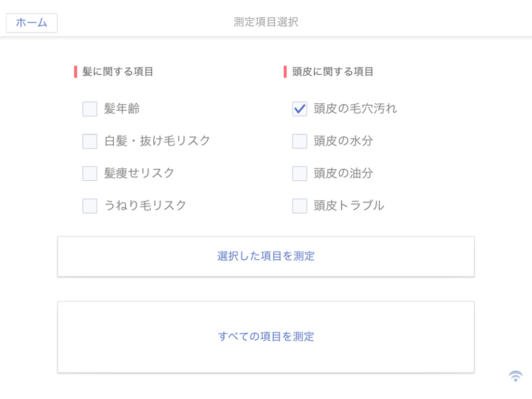Enable the 頭皮の水分 checkbox
The width and height of the screenshot is (532, 399).
click(x=300, y=141)
